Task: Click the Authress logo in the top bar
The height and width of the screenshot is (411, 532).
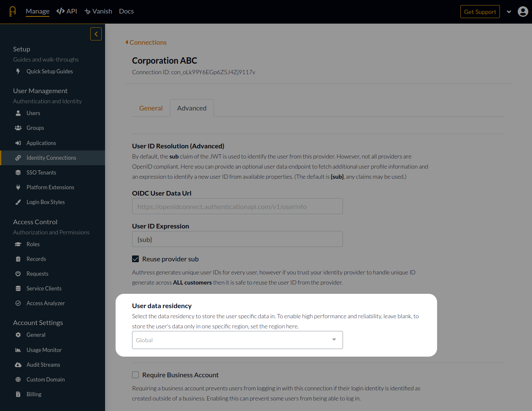Action: 12,11
